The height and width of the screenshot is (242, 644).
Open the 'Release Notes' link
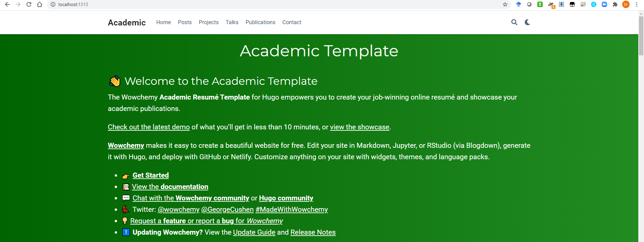tap(313, 232)
